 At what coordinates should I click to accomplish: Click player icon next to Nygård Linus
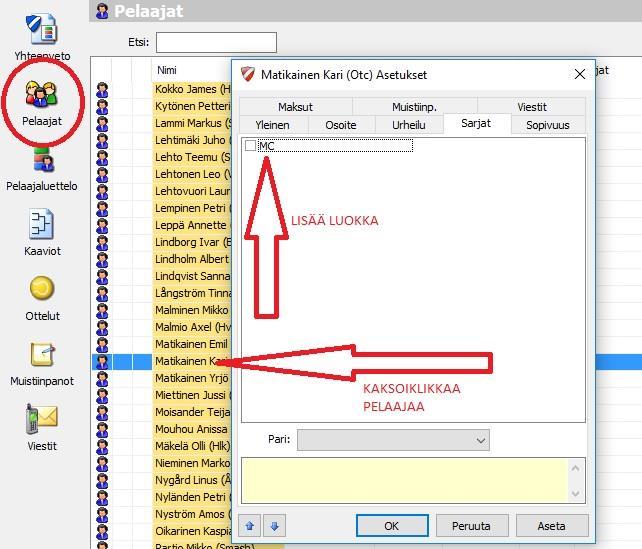click(x=102, y=480)
